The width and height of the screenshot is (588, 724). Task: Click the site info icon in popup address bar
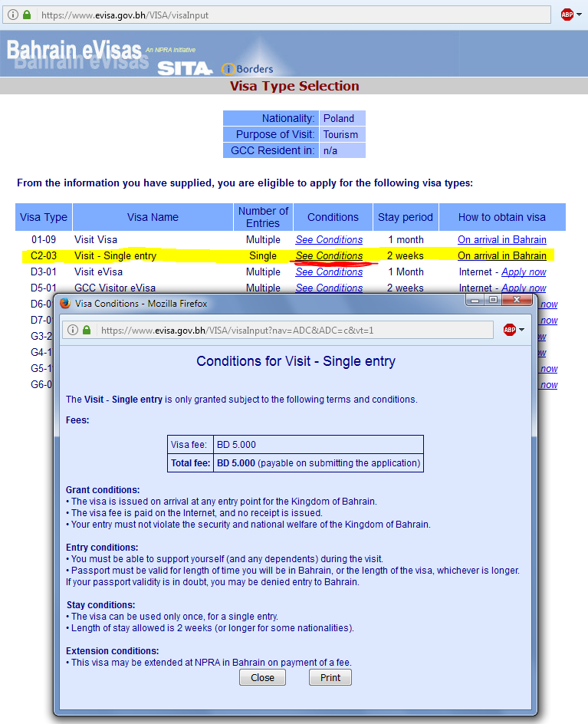point(73,330)
